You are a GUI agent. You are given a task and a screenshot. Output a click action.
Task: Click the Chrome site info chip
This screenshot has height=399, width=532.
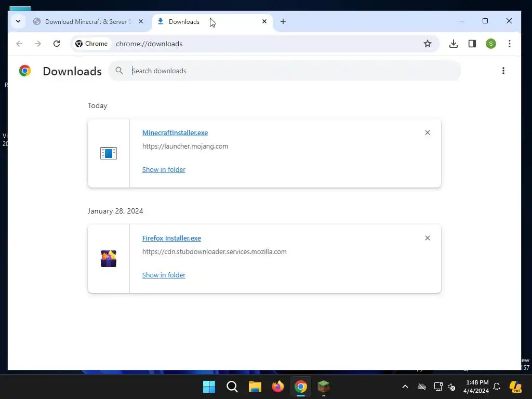click(91, 44)
